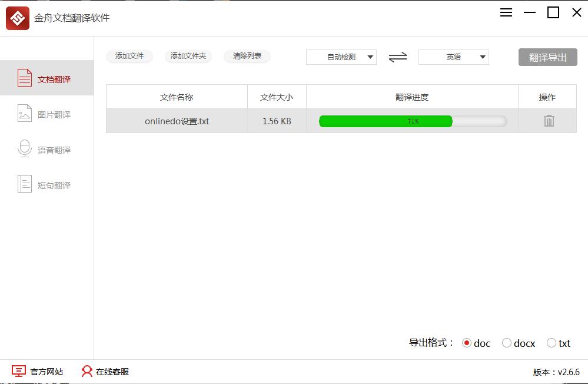Click the green 71% progress bar

tap(386, 121)
